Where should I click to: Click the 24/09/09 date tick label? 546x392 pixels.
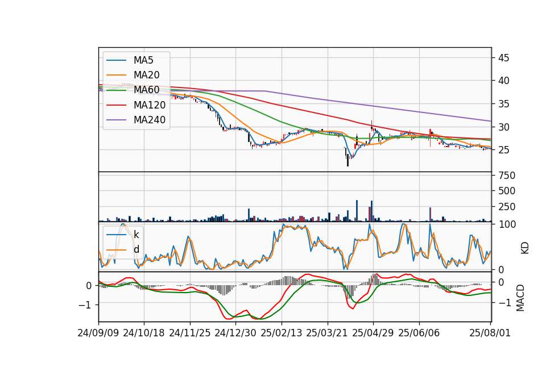[98, 333]
